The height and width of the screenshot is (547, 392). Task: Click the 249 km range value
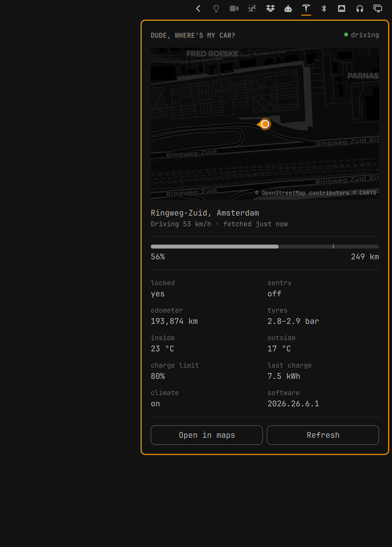[365, 257]
